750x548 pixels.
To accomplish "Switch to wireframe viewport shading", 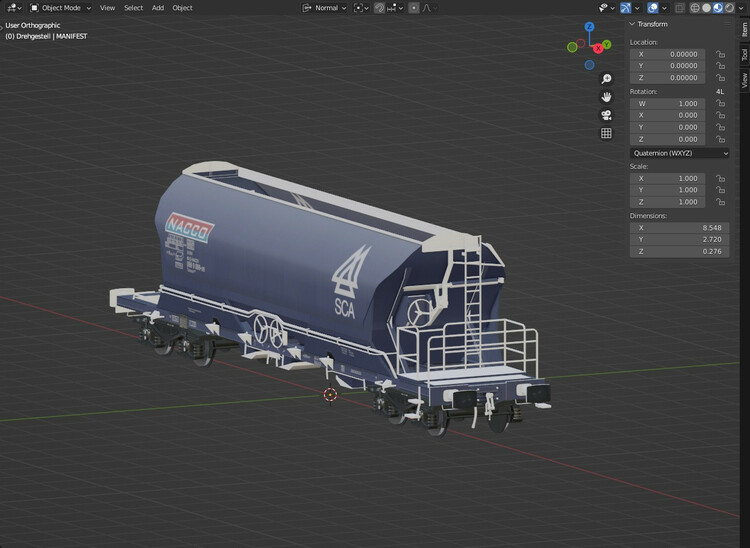I will (695, 8).
